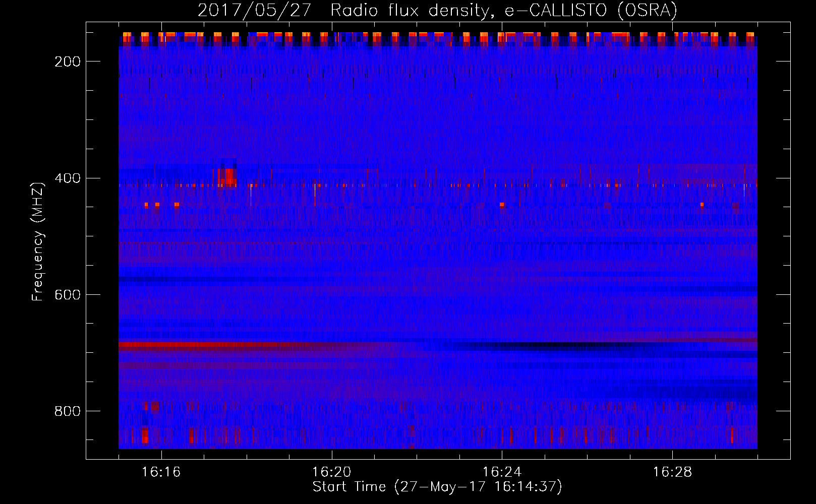Click the bright red burst near 400 MHz

(228, 177)
